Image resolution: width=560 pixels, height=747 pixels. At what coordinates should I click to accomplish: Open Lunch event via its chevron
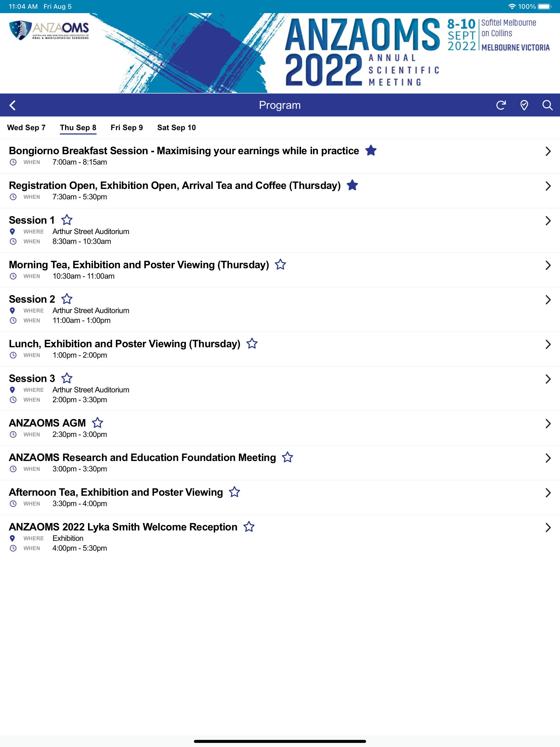pyautogui.click(x=548, y=345)
